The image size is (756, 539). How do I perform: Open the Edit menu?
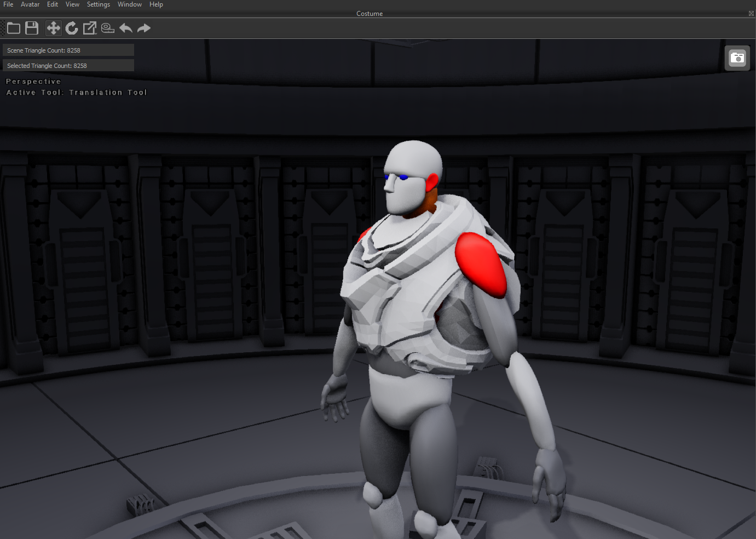pos(53,4)
